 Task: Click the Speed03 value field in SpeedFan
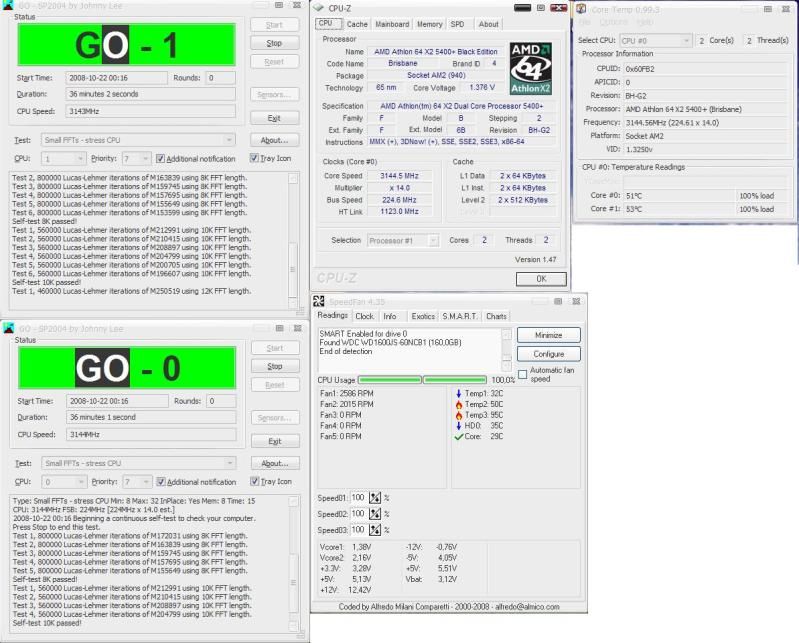coord(358,530)
